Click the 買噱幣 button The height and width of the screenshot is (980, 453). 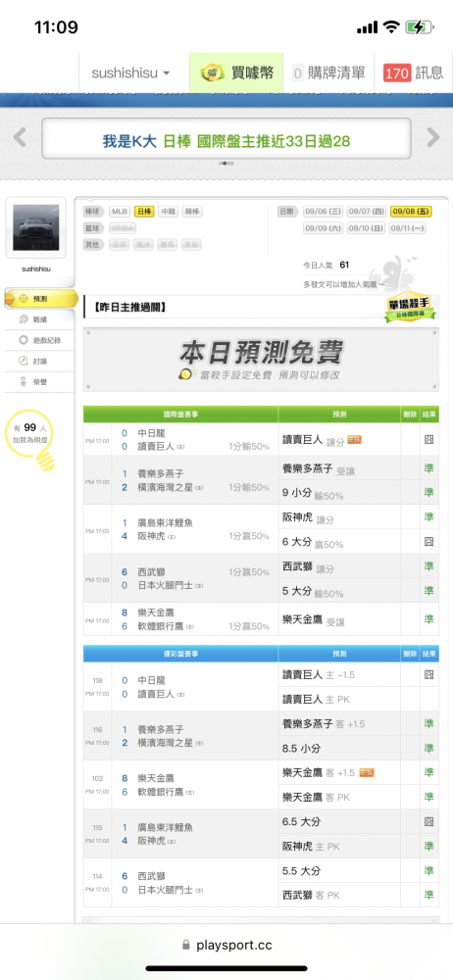click(236, 73)
